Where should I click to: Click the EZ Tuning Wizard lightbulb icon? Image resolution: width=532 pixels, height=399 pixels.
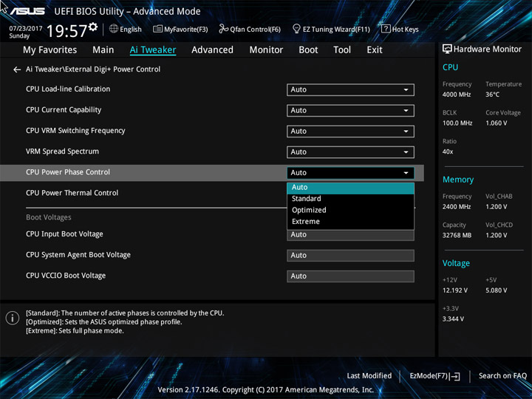[x=296, y=29]
